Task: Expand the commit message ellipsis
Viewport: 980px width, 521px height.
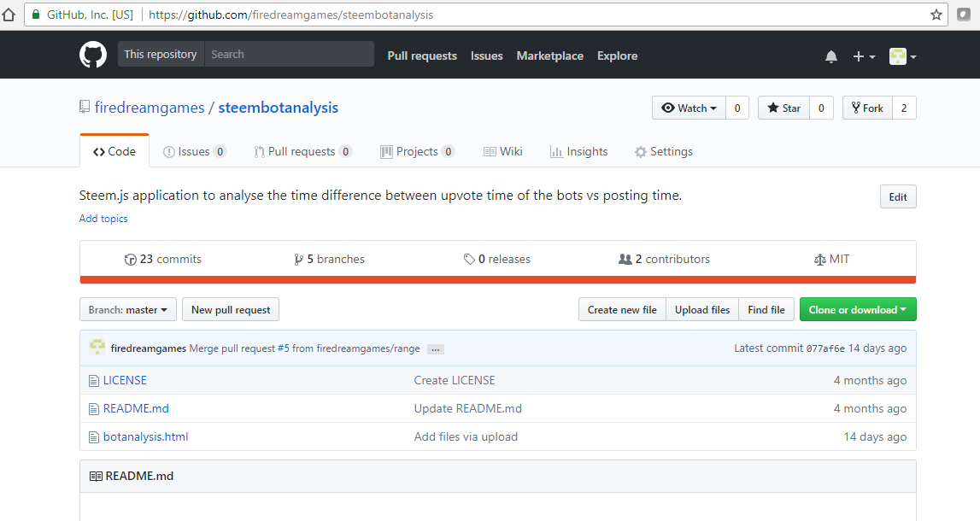Action: coord(436,349)
